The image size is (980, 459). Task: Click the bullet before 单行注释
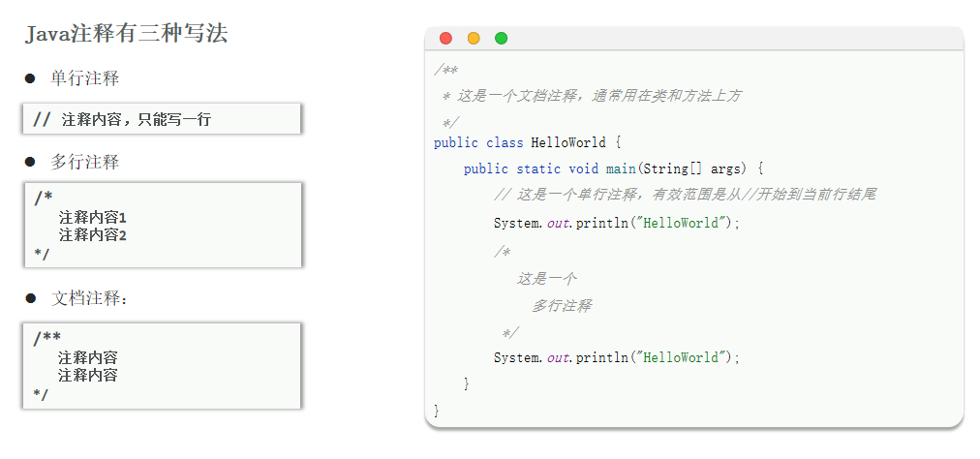tap(30, 78)
